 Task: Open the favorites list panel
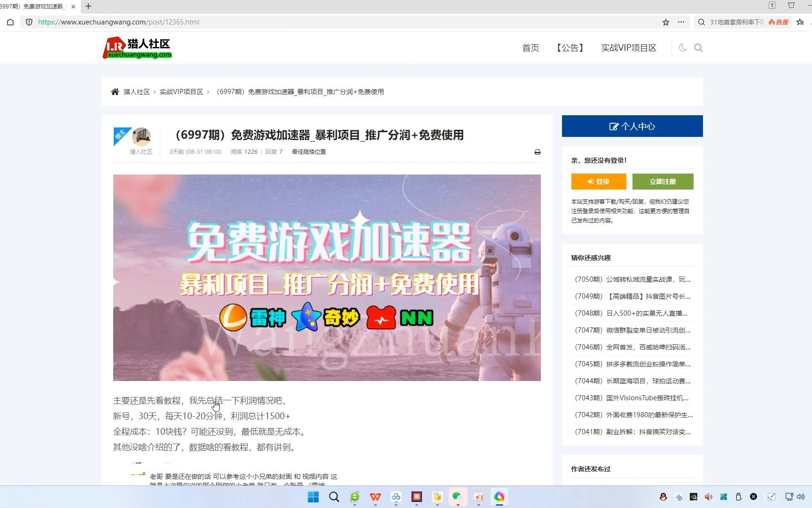click(x=800, y=22)
